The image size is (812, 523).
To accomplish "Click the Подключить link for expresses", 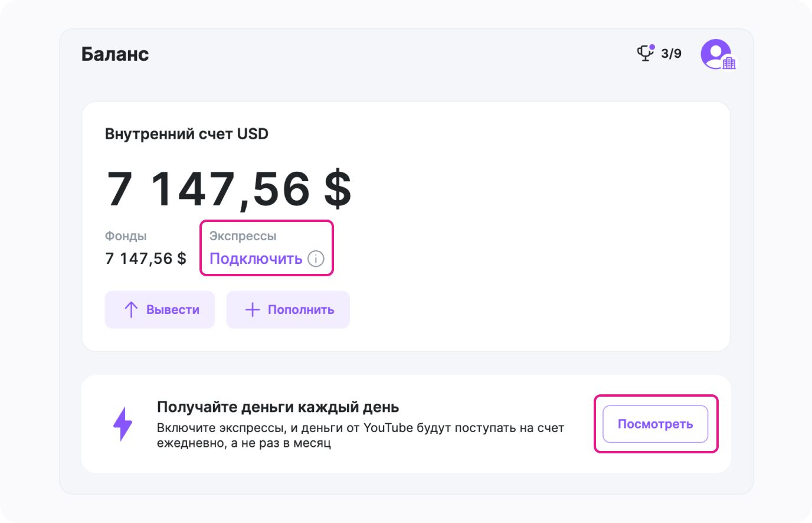I will click(x=256, y=259).
